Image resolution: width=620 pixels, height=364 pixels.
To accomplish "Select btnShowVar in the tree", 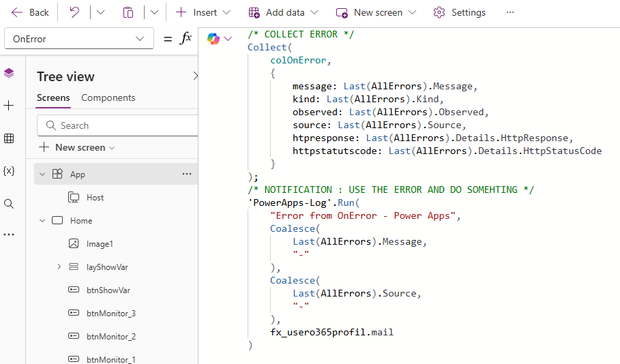I will (x=108, y=290).
